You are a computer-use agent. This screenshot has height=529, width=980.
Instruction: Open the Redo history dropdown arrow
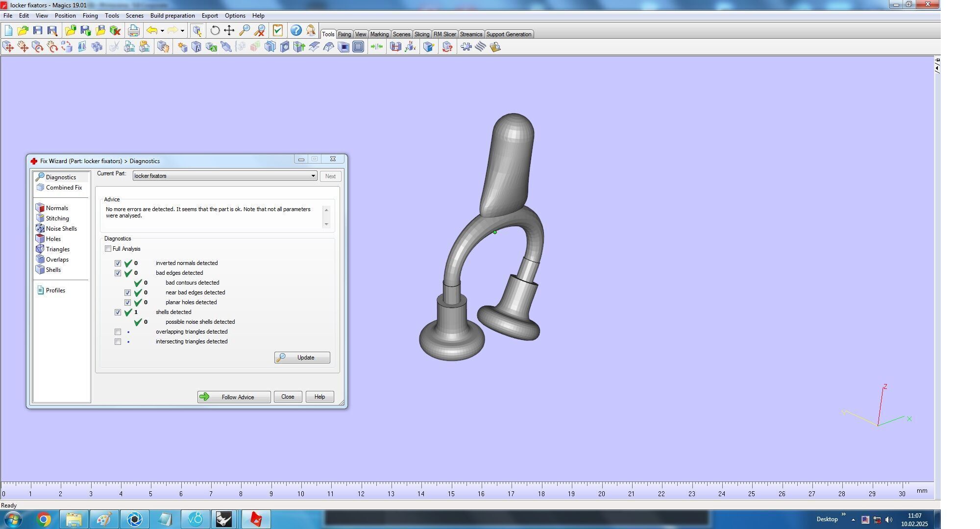pos(182,31)
